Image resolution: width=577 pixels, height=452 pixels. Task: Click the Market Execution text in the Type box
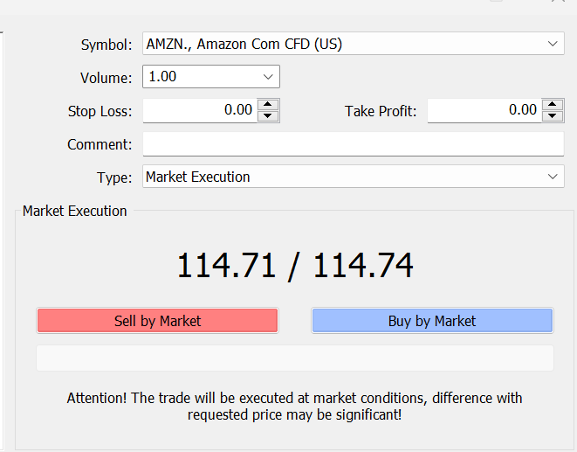198,177
